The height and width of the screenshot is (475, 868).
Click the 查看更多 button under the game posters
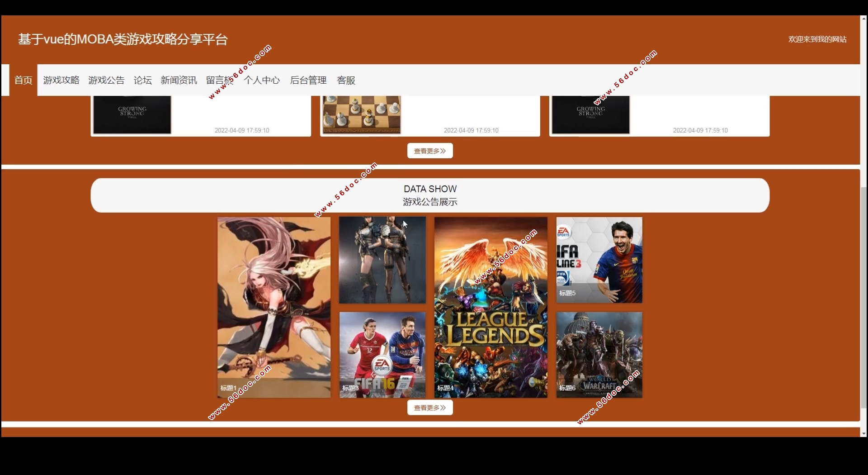click(x=430, y=408)
